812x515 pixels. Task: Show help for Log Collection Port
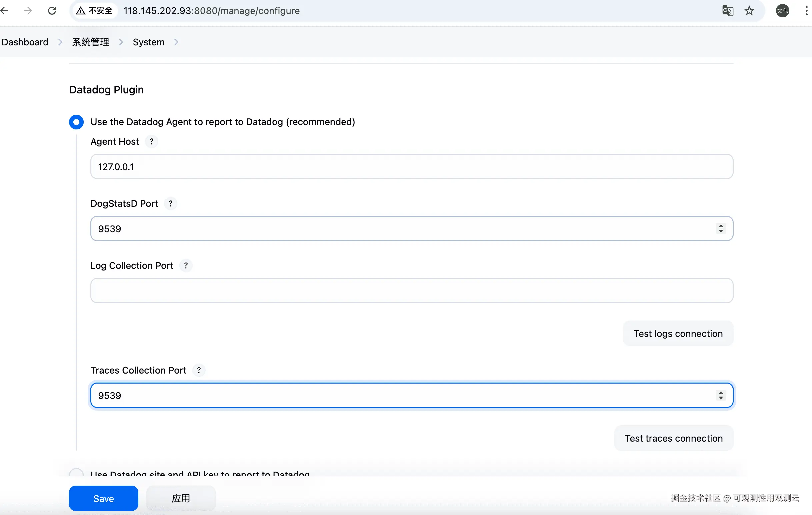pyautogui.click(x=186, y=266)
